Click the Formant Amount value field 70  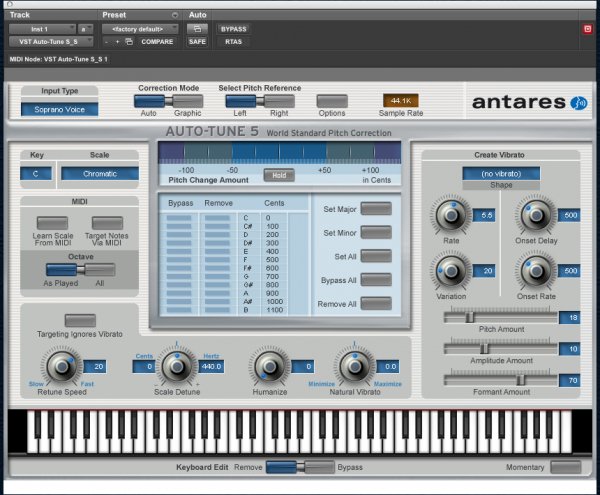click(569, 380)
